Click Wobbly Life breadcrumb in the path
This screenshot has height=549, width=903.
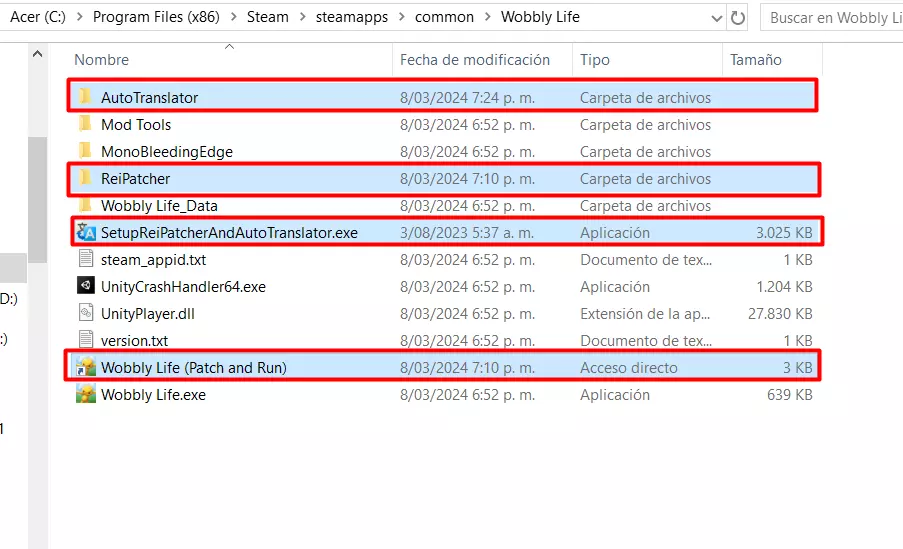[540, 17]
